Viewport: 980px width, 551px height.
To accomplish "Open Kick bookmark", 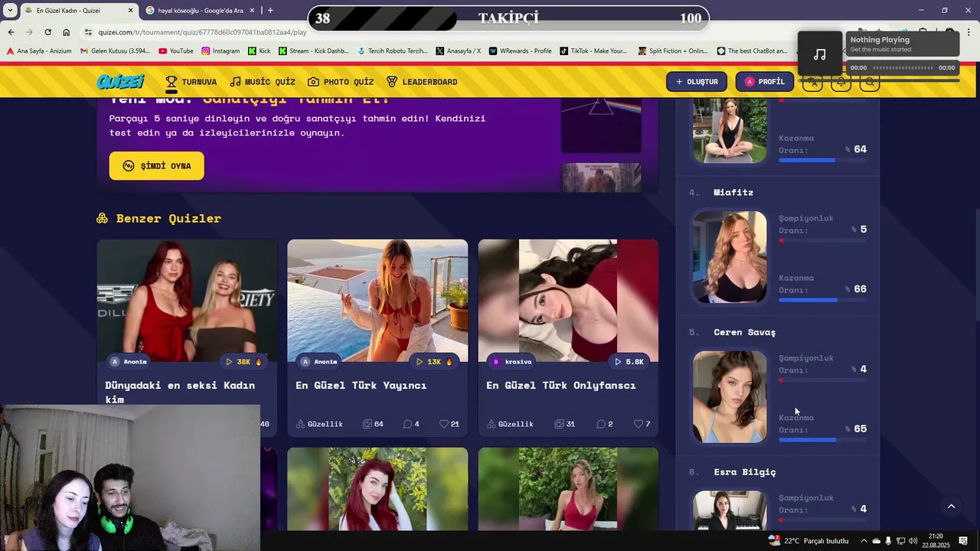I will (260, 51).
